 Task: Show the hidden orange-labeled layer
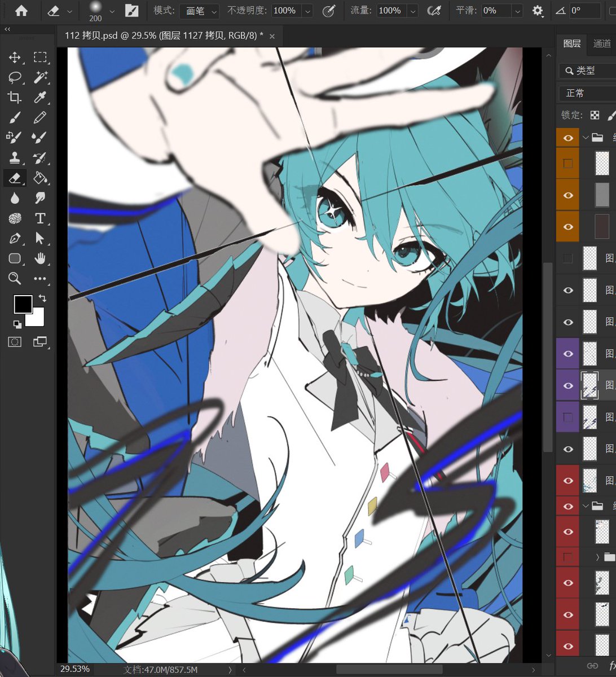pyautogui.click(x=568, y=164)
